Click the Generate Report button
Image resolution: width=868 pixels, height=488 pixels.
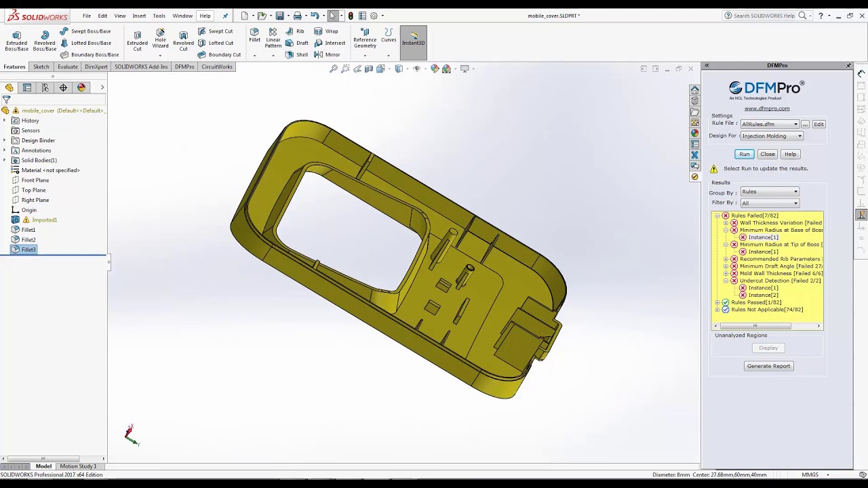click(768, 366)
